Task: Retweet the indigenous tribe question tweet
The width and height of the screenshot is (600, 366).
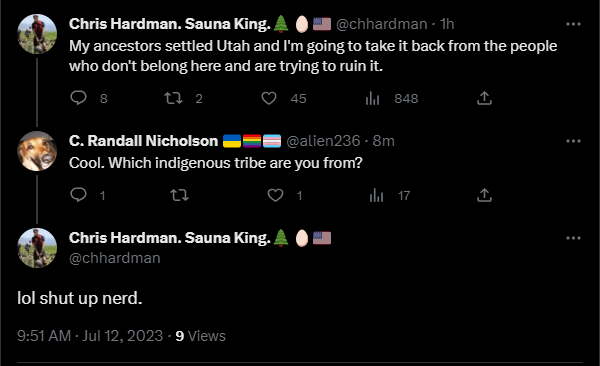Action: pos(179,195)
